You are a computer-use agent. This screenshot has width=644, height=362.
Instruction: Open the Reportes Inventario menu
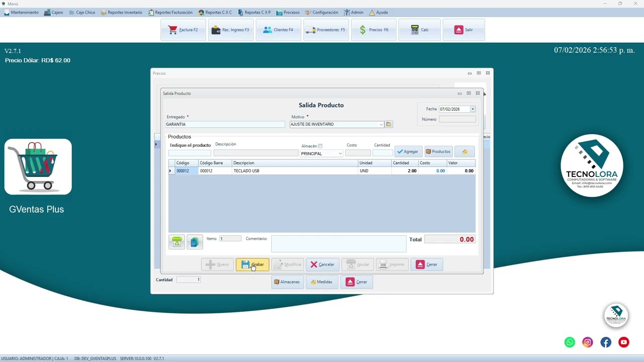pyautogui.click(x=121, y=12)
